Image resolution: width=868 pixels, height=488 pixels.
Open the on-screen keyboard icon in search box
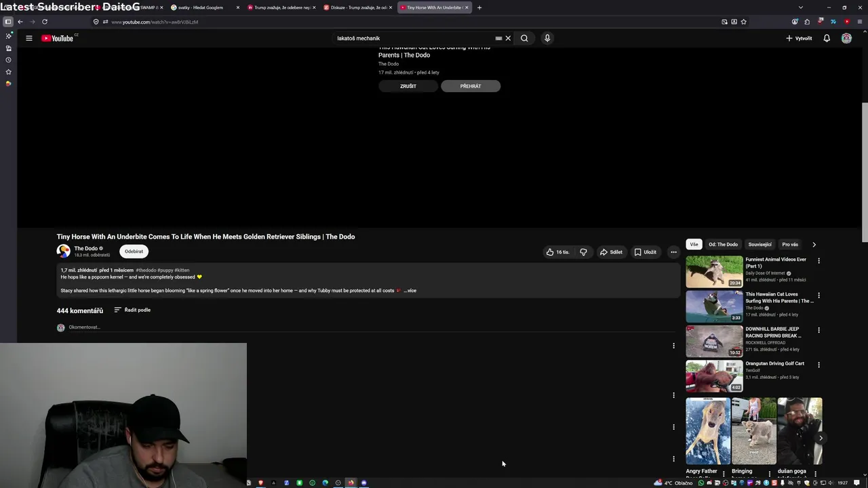pos(498,38)
